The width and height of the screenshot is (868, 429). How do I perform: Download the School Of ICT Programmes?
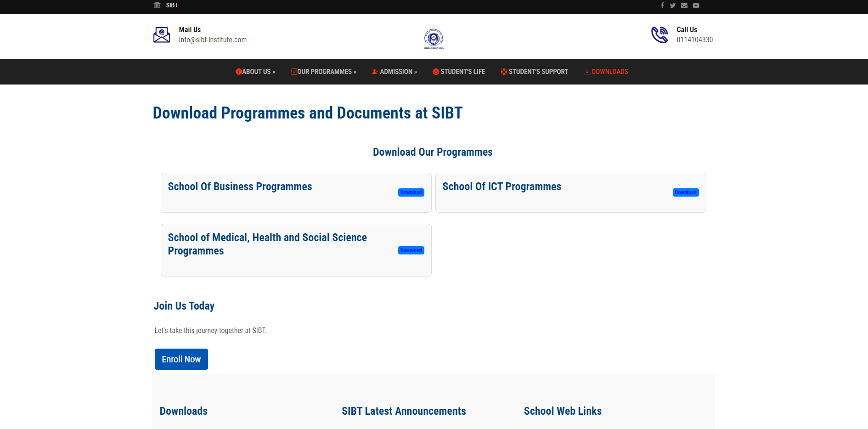686,192
